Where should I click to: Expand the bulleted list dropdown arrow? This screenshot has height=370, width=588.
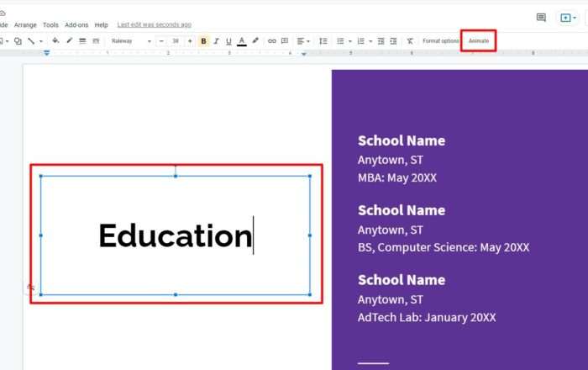(350, 41)
